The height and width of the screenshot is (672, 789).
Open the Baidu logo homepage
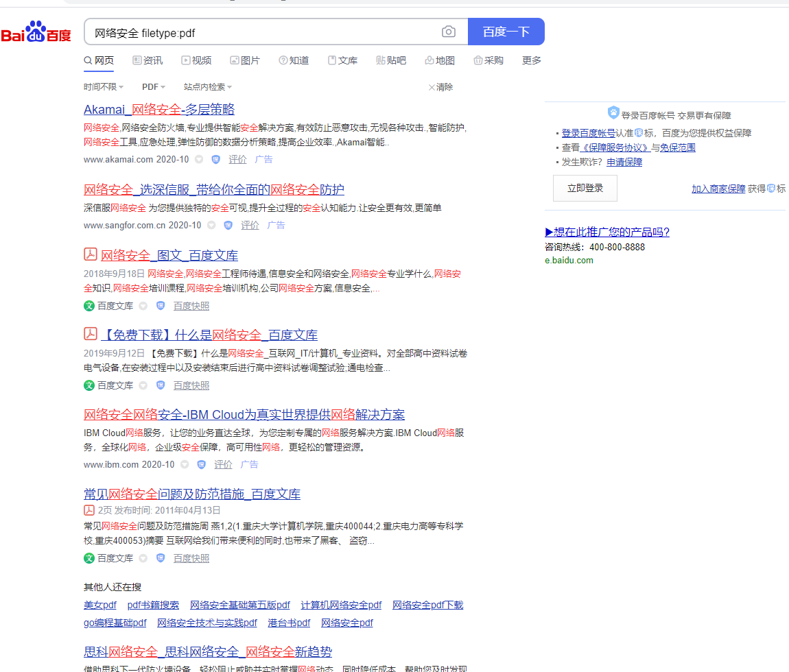click(x=36, y=32)
